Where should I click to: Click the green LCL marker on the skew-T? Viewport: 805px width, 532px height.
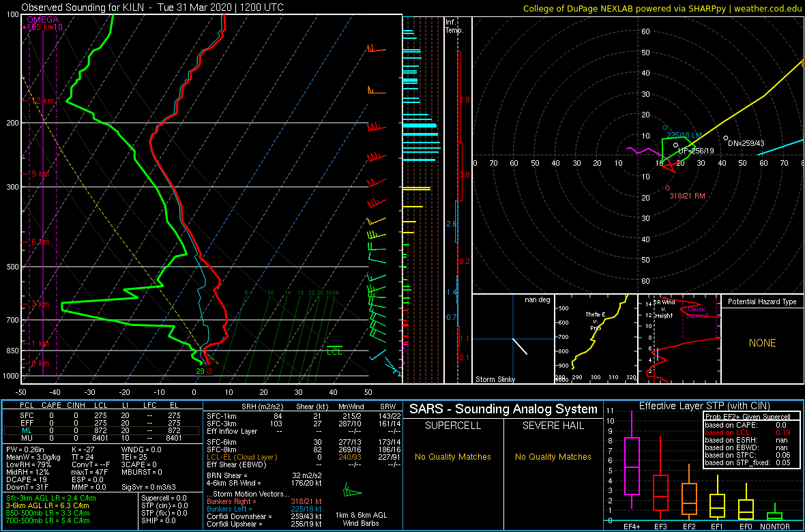(x=334, y=351)
